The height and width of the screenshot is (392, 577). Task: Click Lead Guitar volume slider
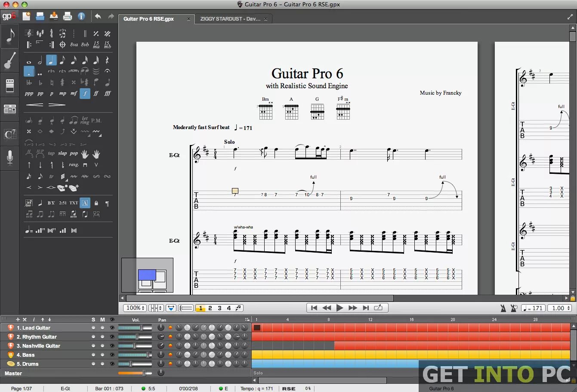tap(135, 328)
